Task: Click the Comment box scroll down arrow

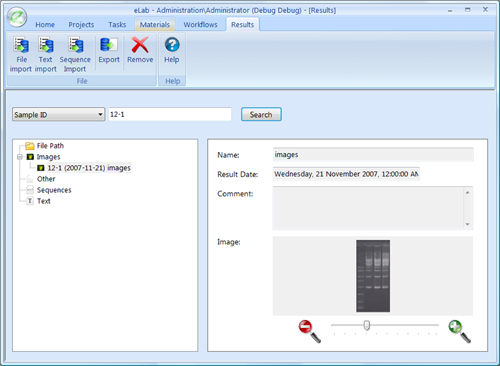Action: pos(468,224)
